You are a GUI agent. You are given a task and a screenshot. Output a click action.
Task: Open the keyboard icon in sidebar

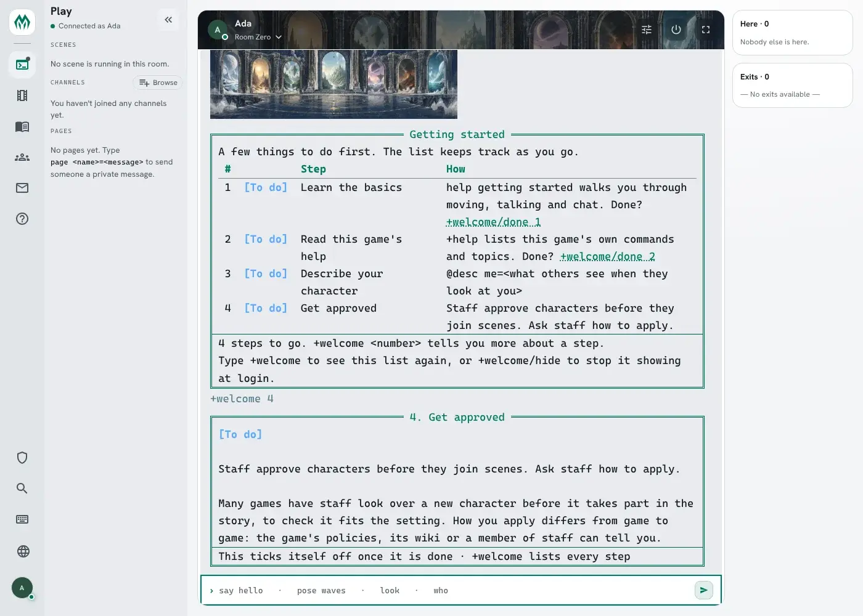click(22, 519)
